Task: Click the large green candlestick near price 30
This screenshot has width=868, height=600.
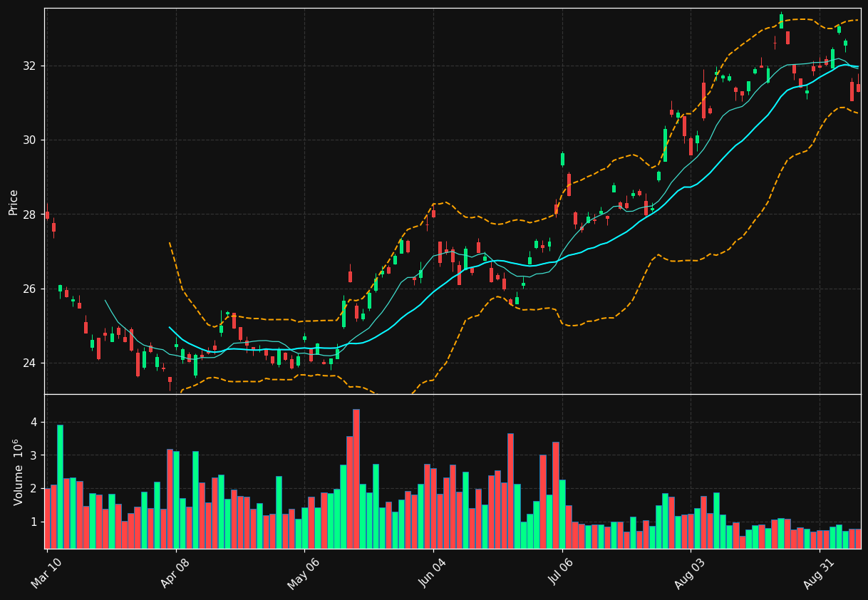Action: [665, 145]
